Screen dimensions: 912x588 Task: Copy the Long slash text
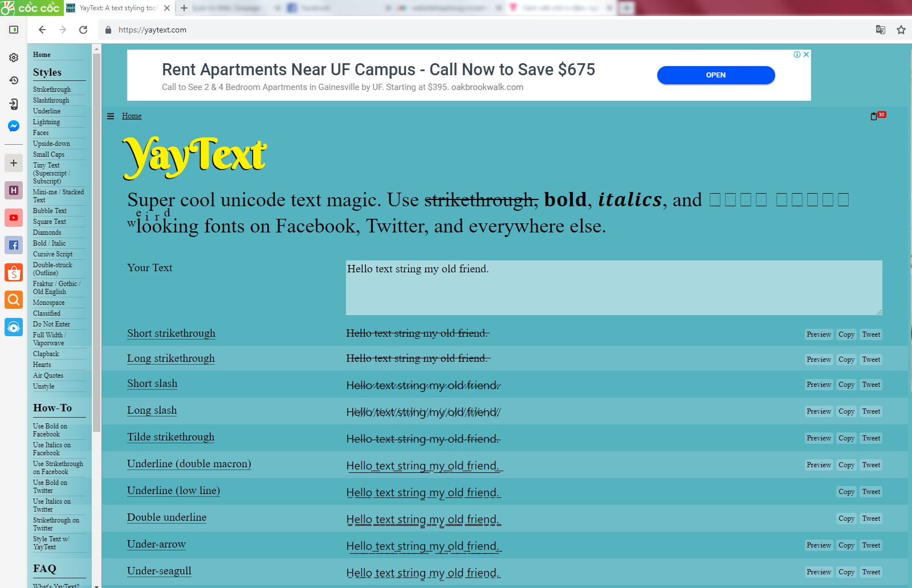tap(846, 411)
